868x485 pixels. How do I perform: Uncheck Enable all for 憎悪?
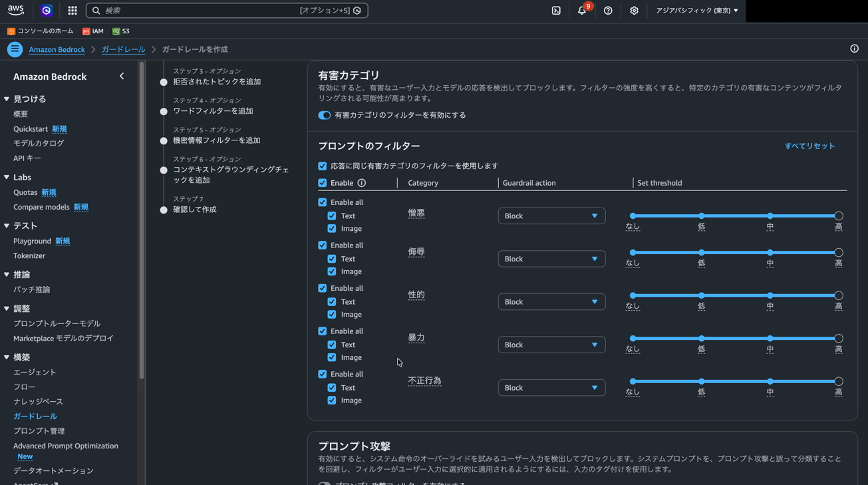tap(323, 202)
